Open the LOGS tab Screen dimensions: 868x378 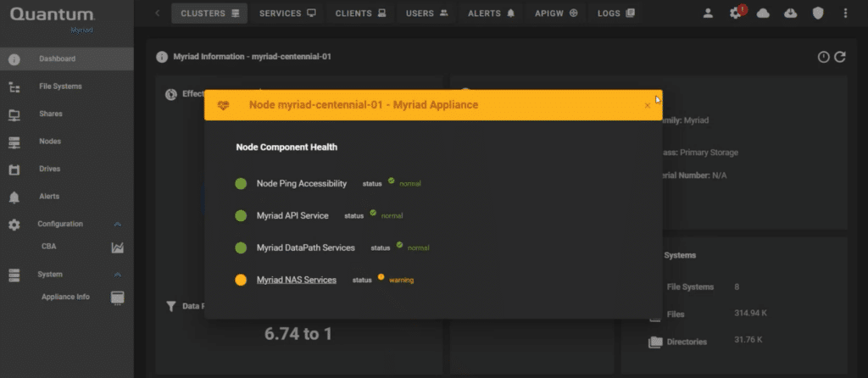615,14
